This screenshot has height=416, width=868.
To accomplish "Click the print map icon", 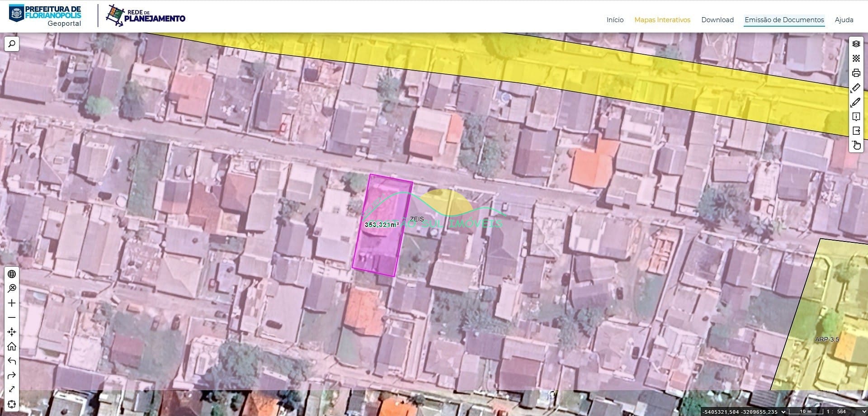I will pos(856,73).
